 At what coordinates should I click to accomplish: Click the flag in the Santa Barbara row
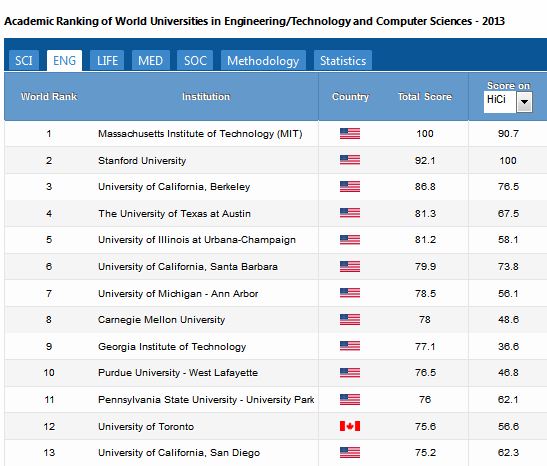pos(350,266)
